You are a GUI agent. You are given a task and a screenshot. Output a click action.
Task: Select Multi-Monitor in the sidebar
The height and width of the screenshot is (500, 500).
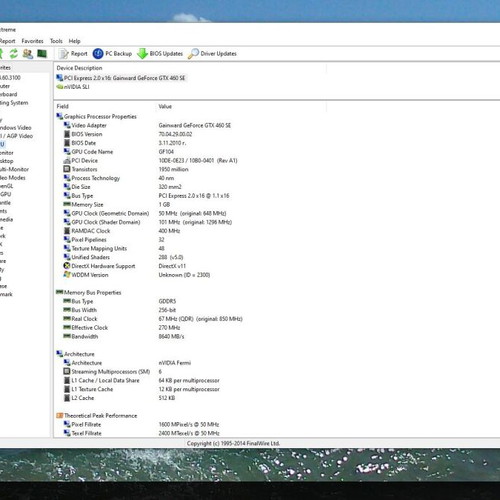pyautogui.click(x=14, y=169)
